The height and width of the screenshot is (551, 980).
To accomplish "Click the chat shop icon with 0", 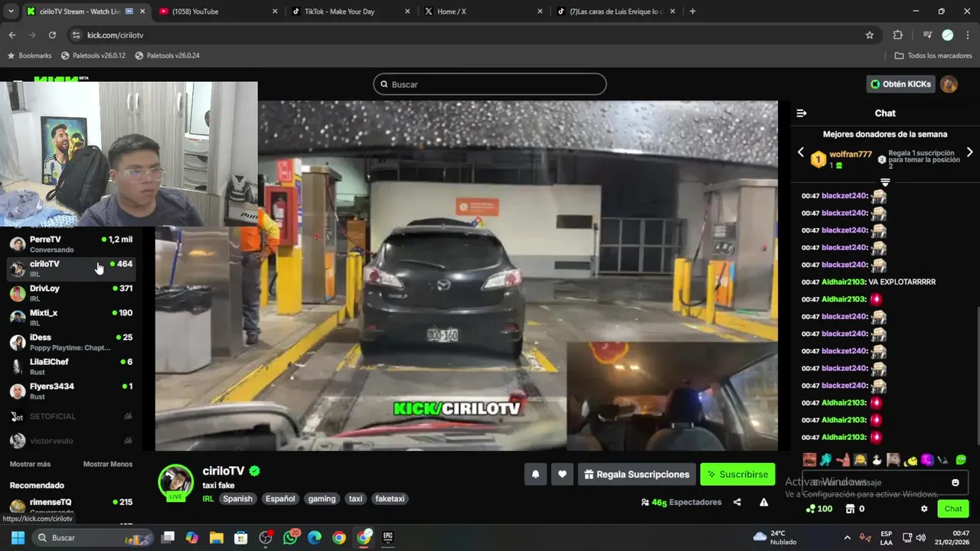I will pos(854,509).
